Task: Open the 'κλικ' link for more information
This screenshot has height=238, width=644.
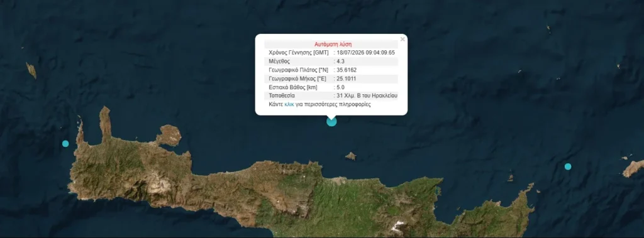Action: click(x=289, y=104)
